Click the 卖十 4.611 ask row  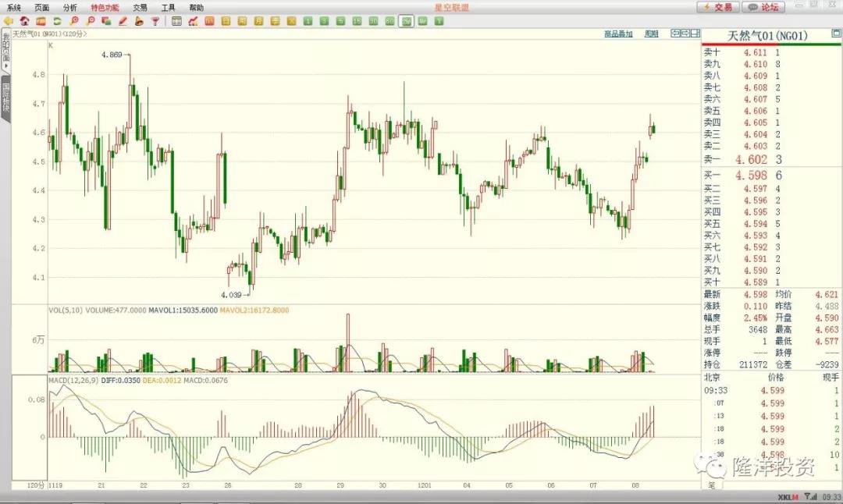point(772,52)
